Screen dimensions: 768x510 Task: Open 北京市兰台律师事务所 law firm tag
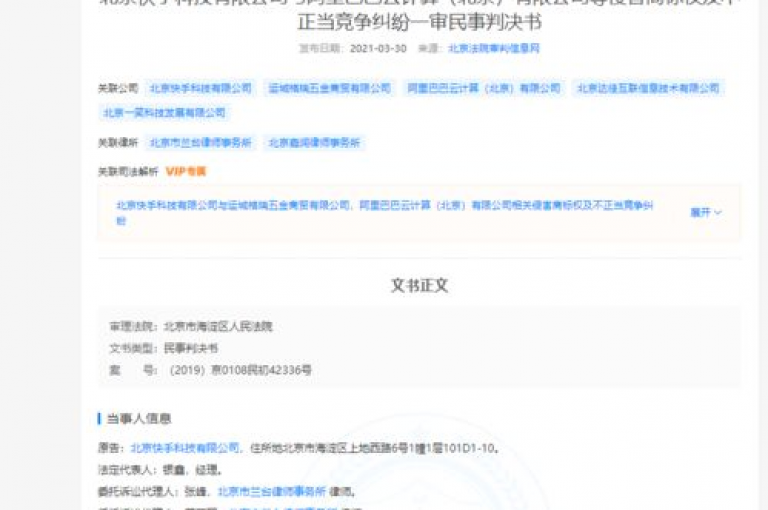pos(200,143)
